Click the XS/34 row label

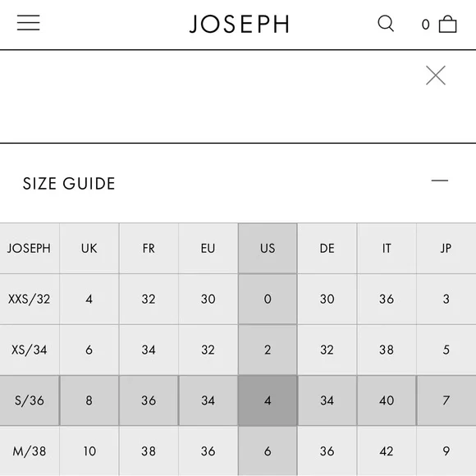point(30,350)
